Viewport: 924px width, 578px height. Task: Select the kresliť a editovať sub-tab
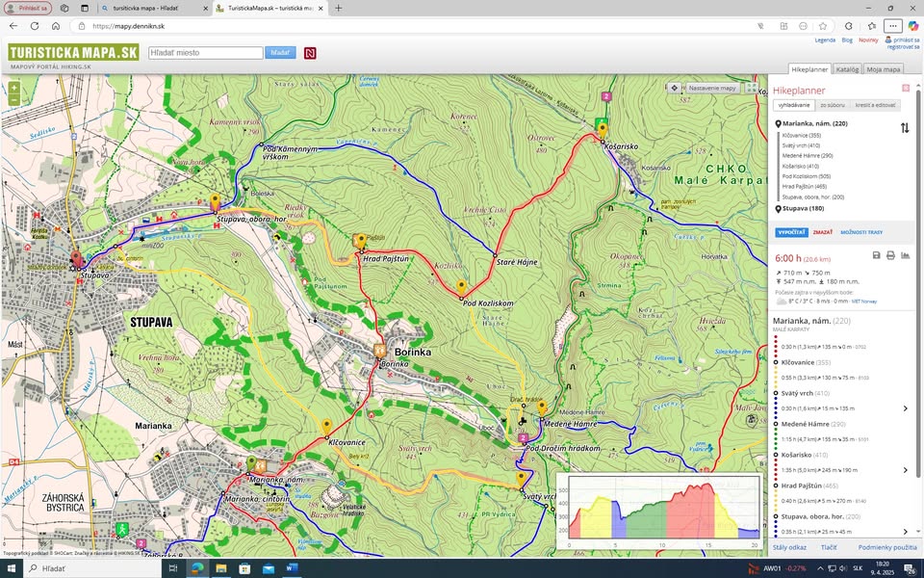875,105
